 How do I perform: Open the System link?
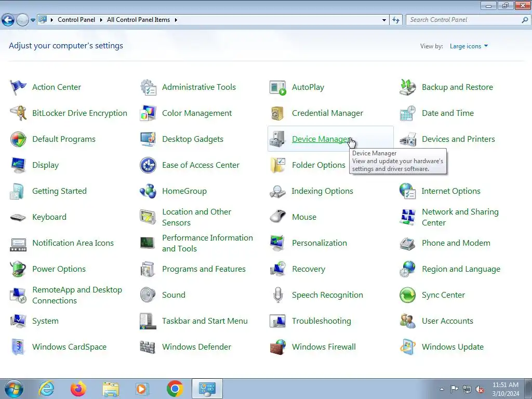(45, 321)
